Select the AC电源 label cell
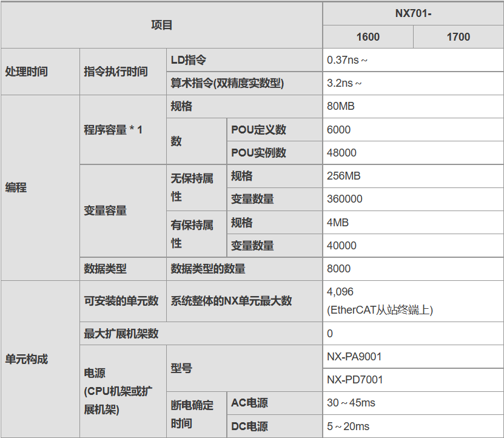Screen dimensions: 504x438 (x=249, y=403)
